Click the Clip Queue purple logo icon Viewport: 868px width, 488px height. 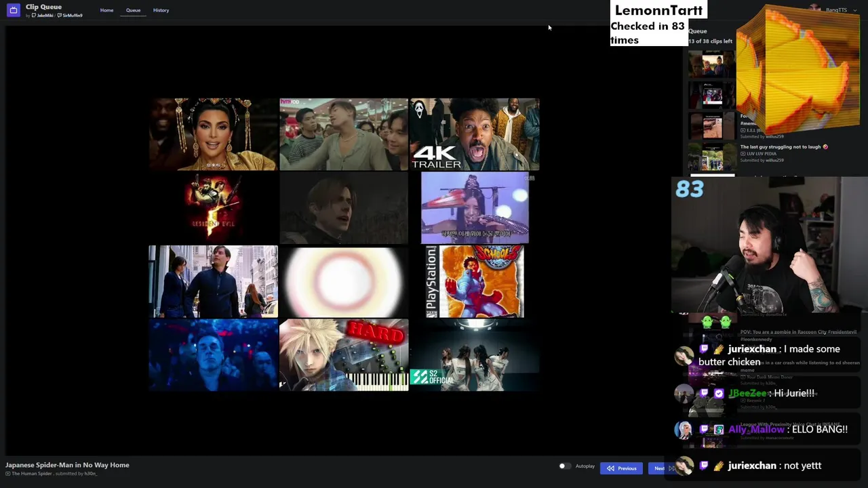click(14, 10)
